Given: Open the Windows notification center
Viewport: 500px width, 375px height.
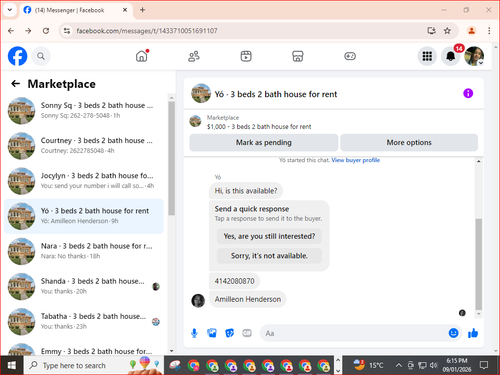Looking at the screenshot, I should coord(484,365).
